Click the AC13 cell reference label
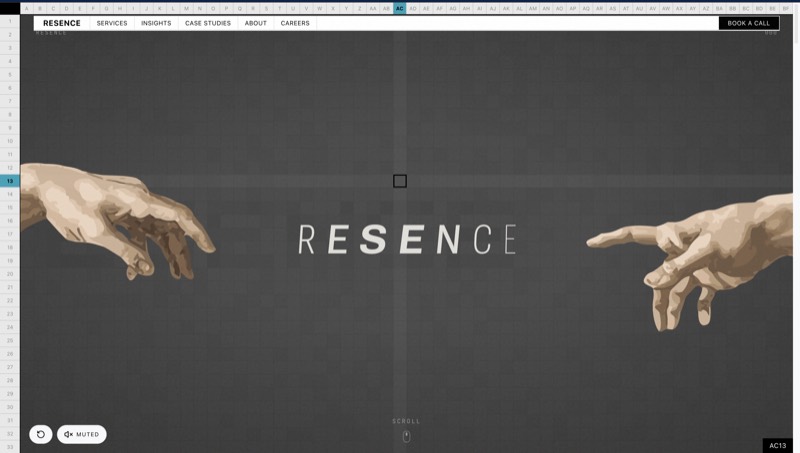 tap(778, 445)
